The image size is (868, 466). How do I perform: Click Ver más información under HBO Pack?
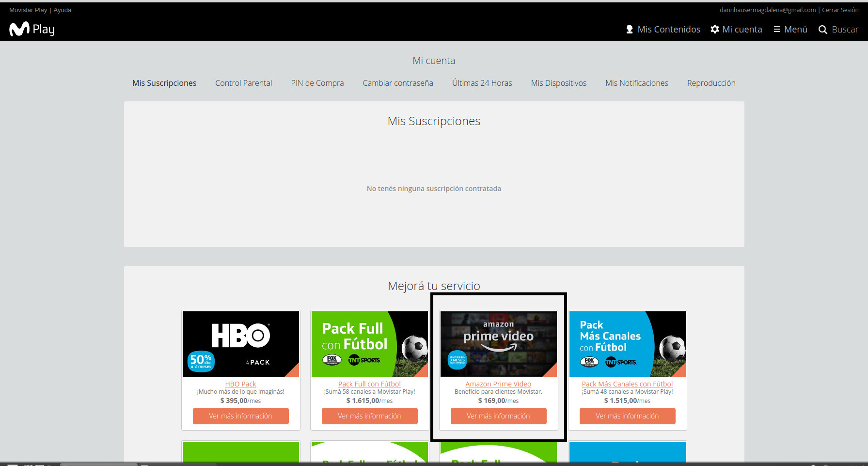click(240, 416)
